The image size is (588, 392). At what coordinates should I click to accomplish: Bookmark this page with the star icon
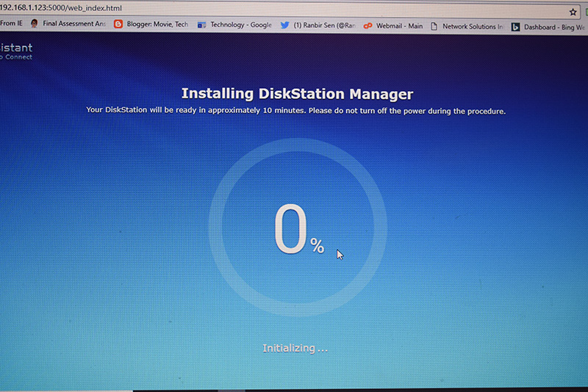[x=573, y=12]
